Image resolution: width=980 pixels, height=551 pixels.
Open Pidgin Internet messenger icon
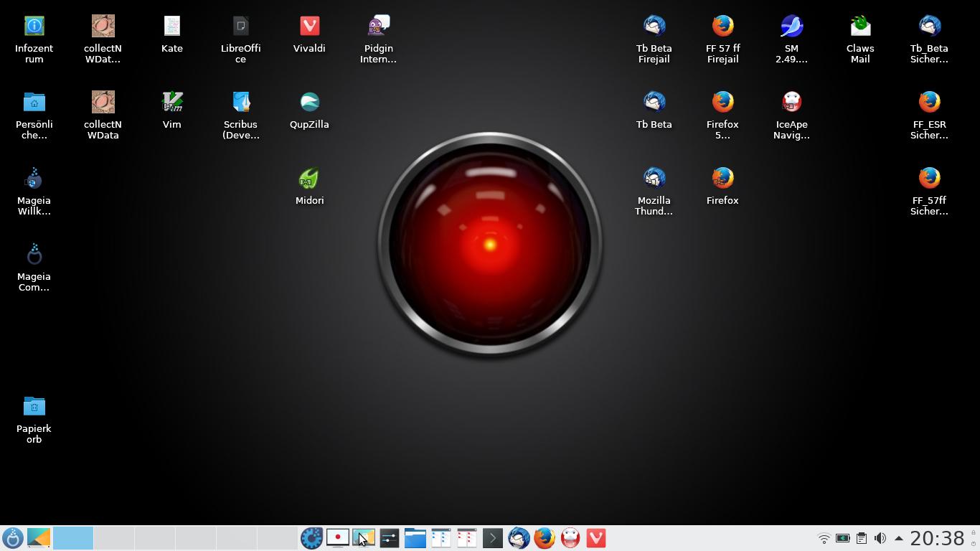pyautogui.click(x=379, y=39)
